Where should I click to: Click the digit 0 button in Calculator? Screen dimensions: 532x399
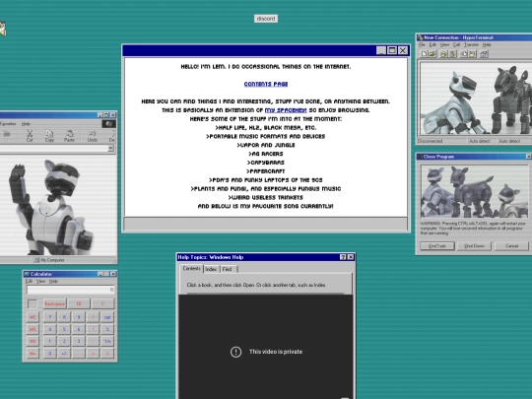[x=50, y=354]
